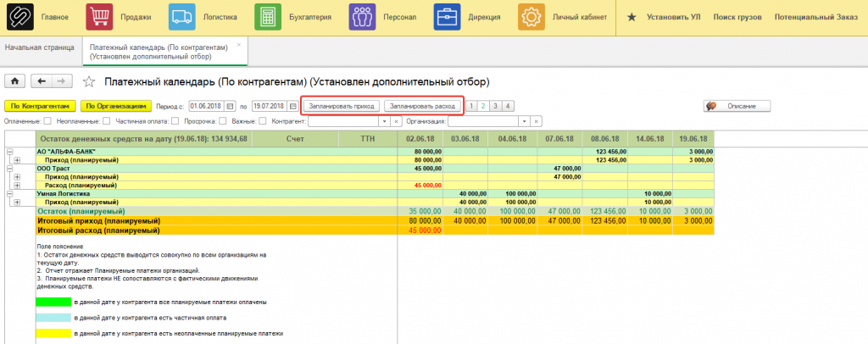Collapse the ООО Траст group

click(x=8, y=168)
